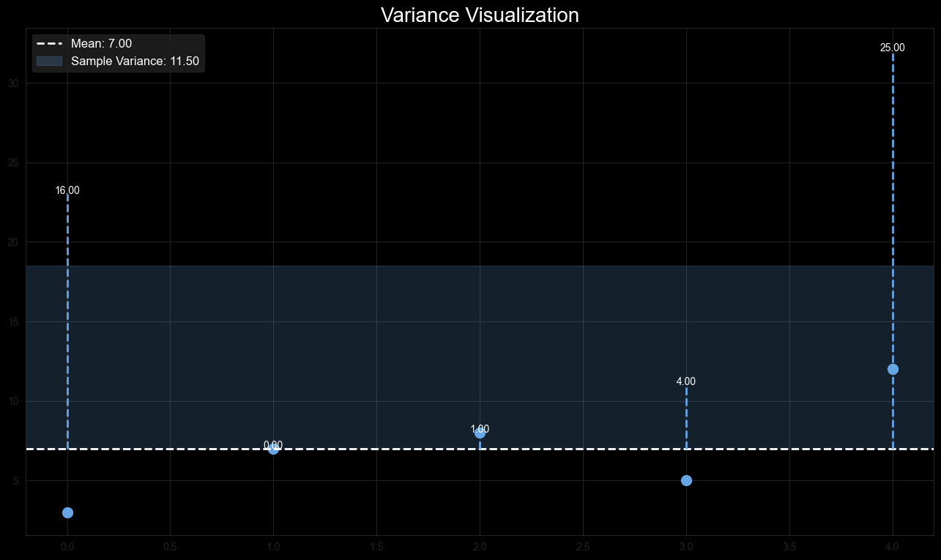
Task: Click the 4.00 deviation label
Action: pyautogui.click(x=686, y=381)
